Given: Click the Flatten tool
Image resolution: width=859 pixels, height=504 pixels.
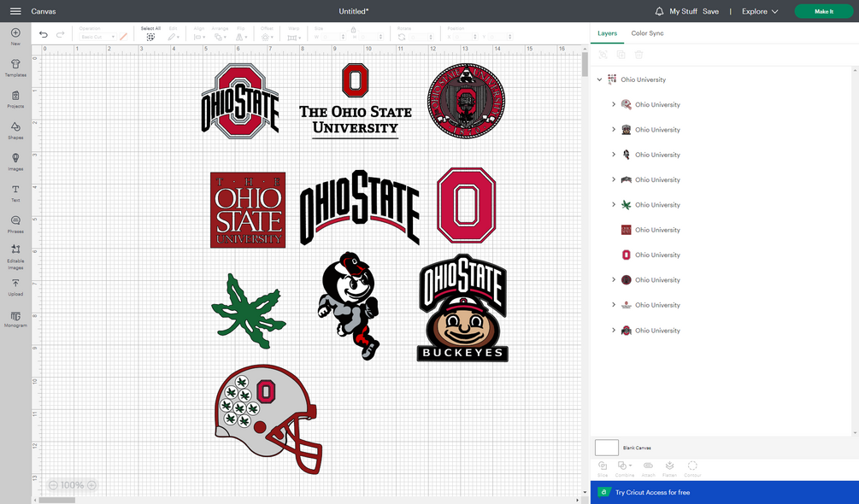Looking at the screenshot, I should tap(669, 468).
